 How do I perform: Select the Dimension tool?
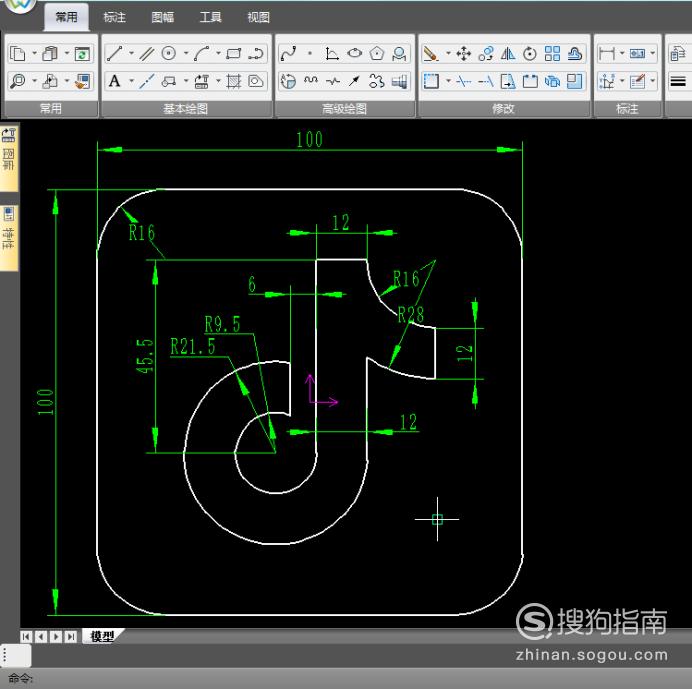607,54
